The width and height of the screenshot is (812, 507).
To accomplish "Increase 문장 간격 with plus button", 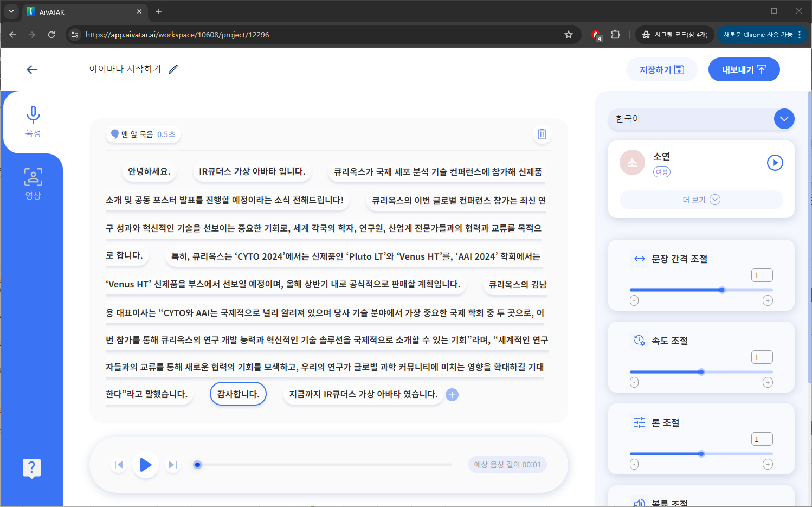I will (x=768, y=301).
